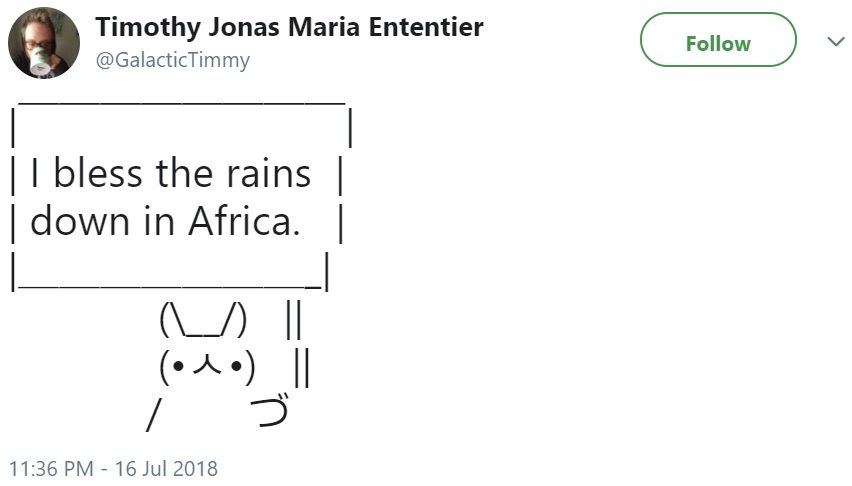Click the word 'rains' in the sign
852x486 pixels.
[x=269, y=174]
